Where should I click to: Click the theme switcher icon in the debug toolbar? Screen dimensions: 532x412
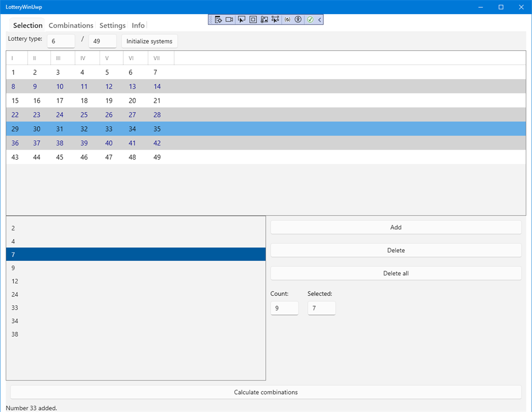(287, 19)
